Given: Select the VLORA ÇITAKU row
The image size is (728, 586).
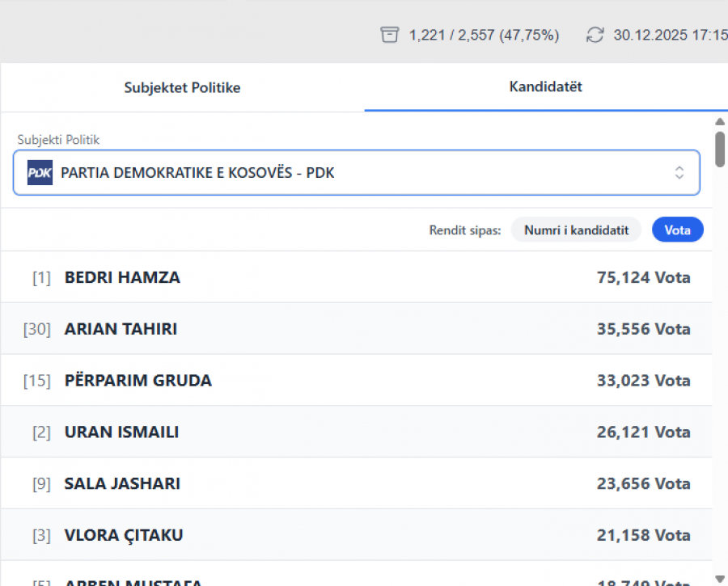Looking at the screenshot, I should pos(356,535).
